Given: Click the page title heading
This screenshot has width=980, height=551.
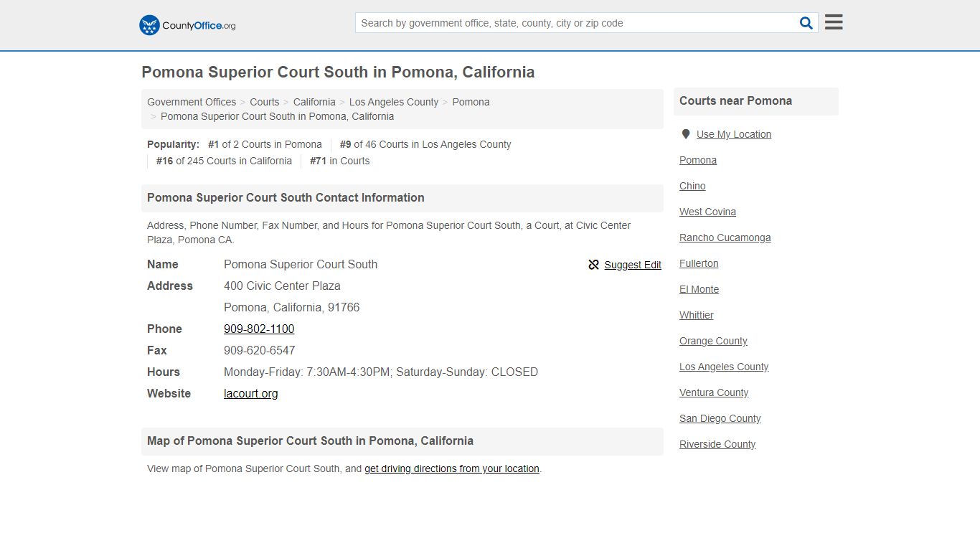Looking at the screenshot, I should click(x=338, y=72).
